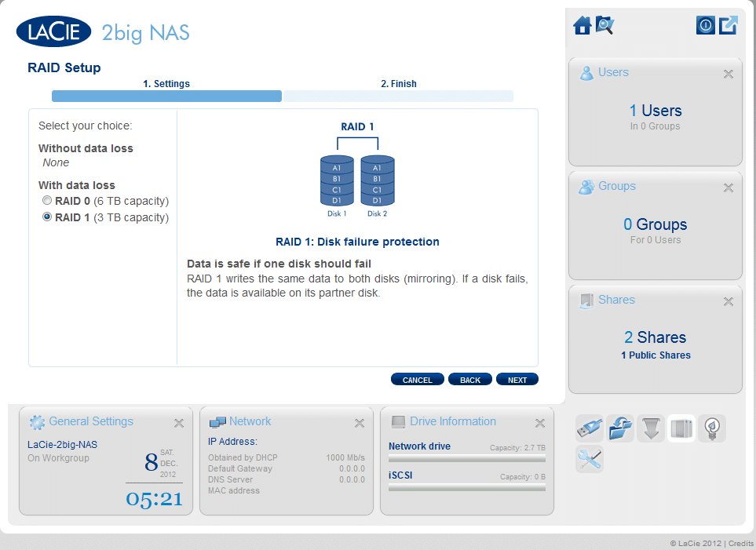Open the USB external ports icon

point(590,428)
